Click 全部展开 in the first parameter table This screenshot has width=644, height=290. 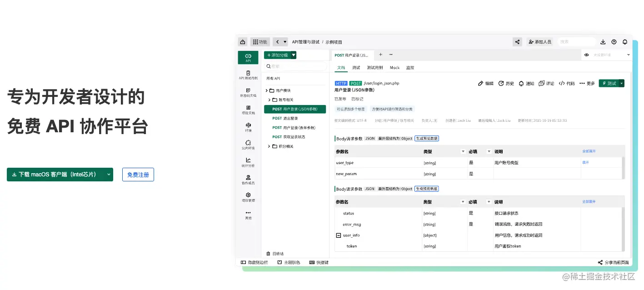[589, 151]
